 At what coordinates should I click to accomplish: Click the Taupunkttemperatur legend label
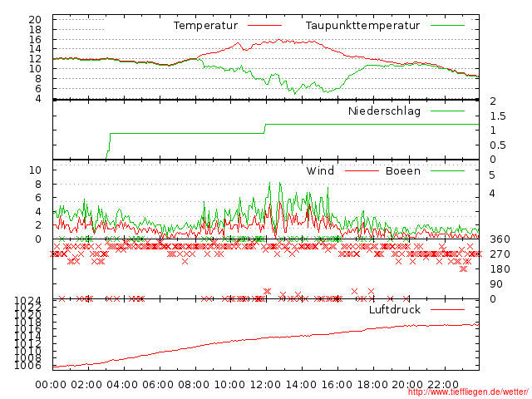click(x=362, y=26)
